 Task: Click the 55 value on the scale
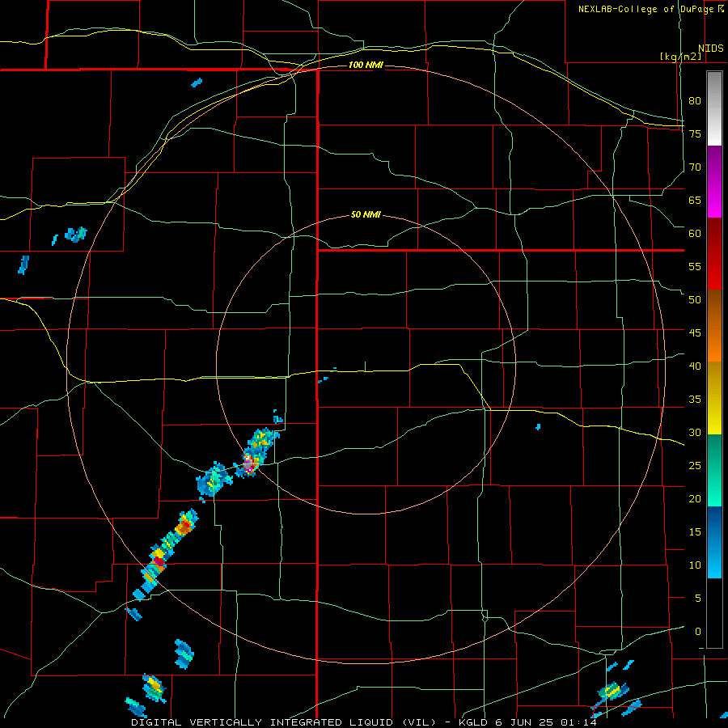tap(695, 266)
